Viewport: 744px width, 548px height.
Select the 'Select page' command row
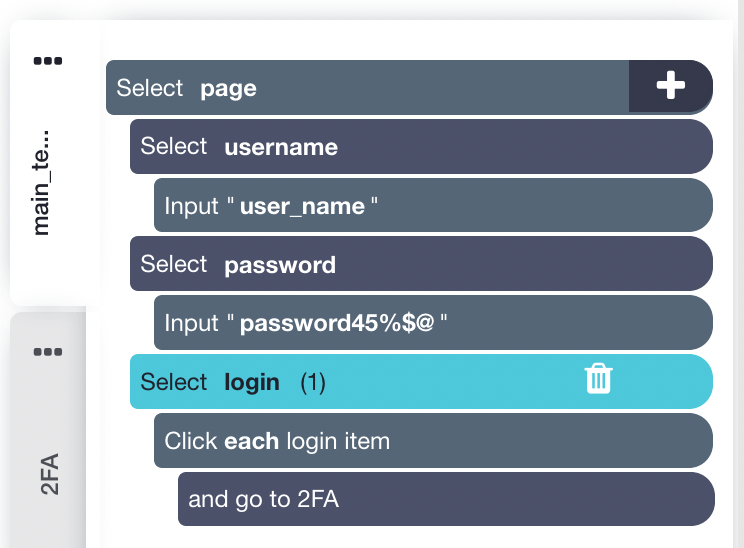[400, 88]
